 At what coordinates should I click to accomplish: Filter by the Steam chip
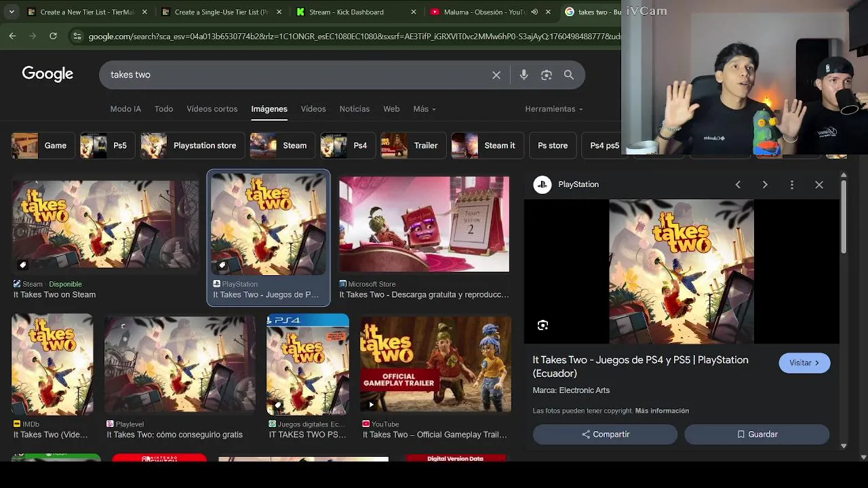281,145
